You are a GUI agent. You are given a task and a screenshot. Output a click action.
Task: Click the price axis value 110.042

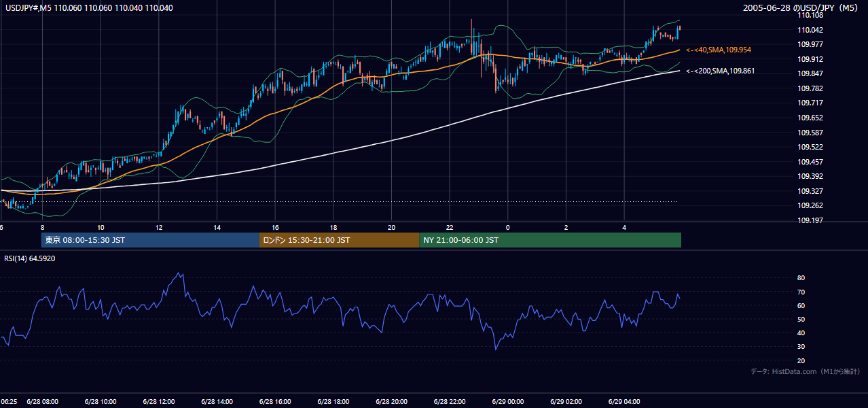[811, 30]
